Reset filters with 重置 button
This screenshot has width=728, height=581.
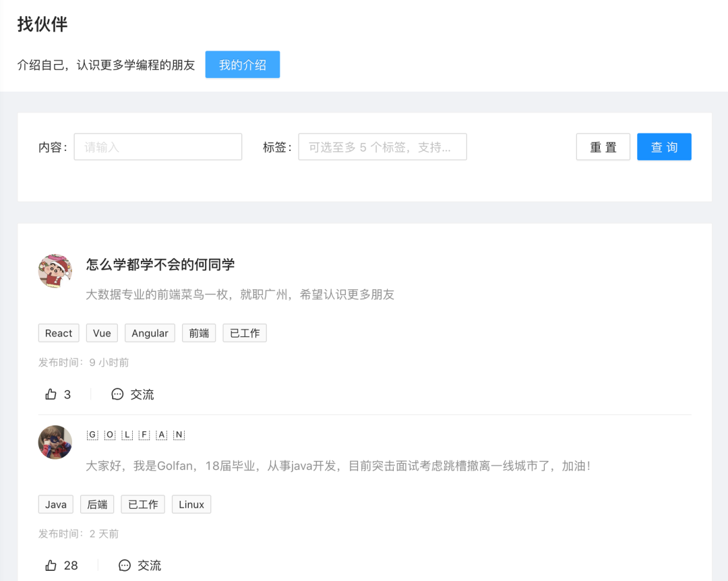click(603, 147)
